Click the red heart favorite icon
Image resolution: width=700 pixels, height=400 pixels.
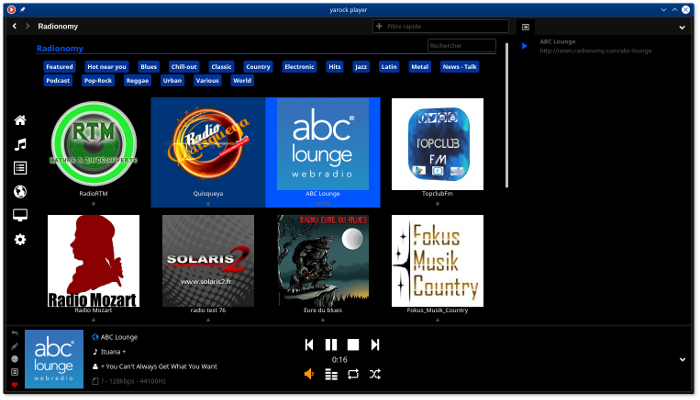[x=15, y=384]
